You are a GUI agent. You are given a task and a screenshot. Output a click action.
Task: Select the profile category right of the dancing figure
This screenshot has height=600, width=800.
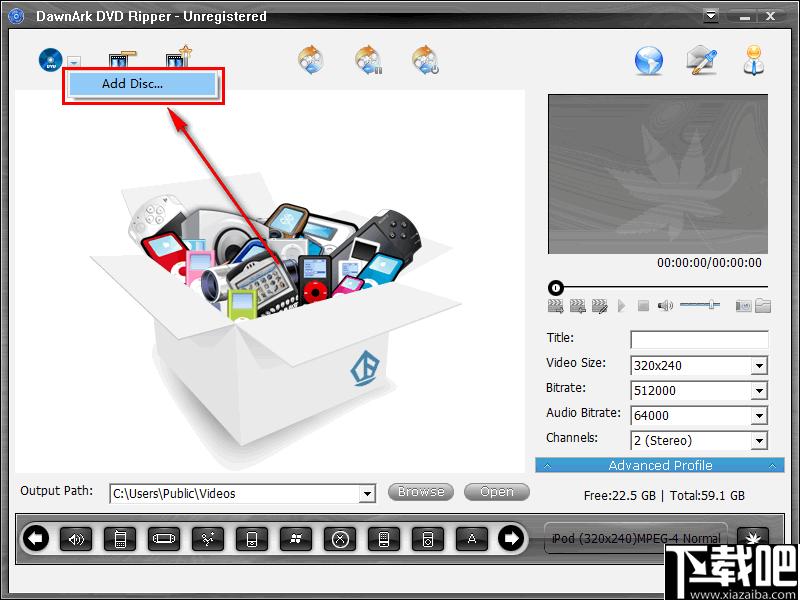click(x=252, y=539)
